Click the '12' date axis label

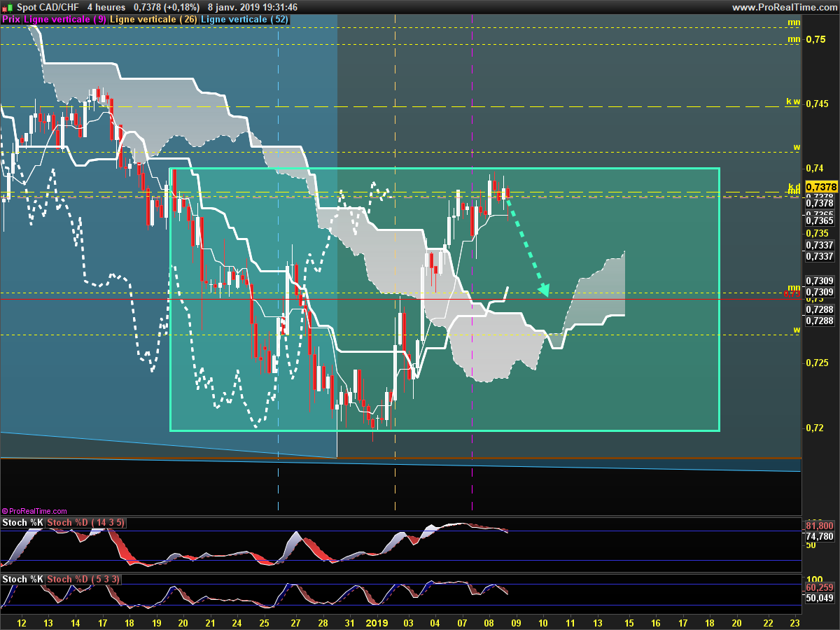[21, 622]
